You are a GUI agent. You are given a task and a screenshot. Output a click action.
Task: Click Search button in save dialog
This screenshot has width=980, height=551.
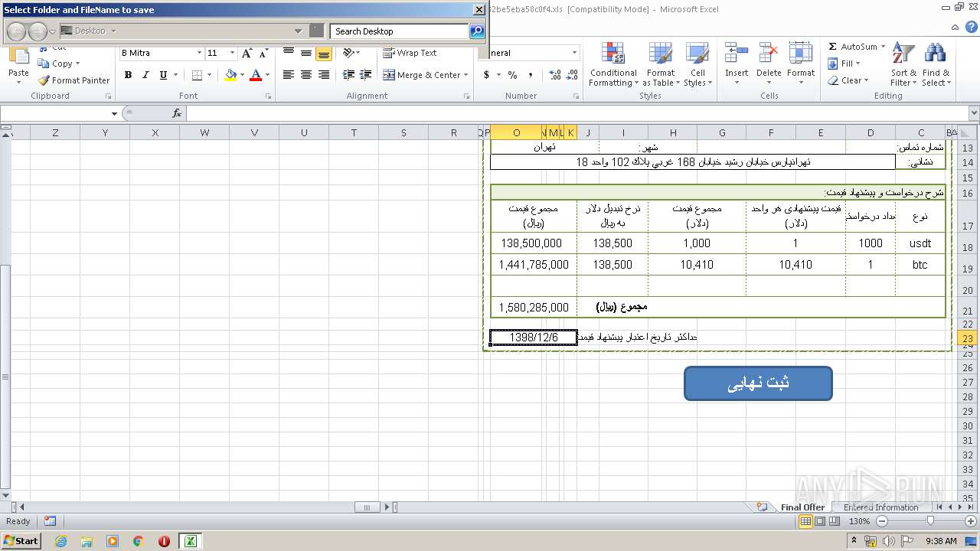[477, 31]
